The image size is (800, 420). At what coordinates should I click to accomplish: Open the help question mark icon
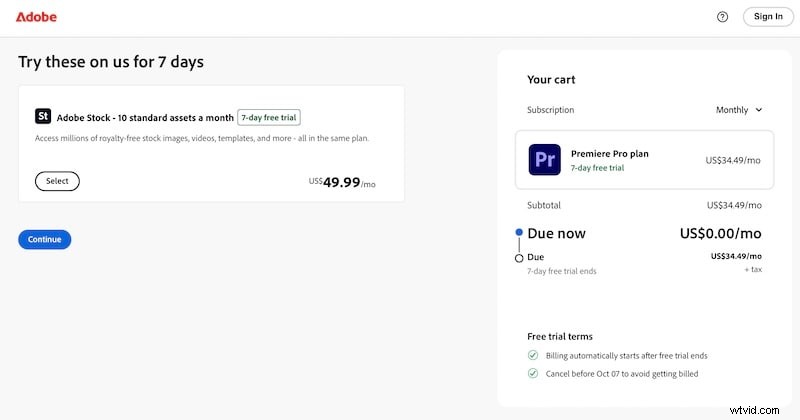(x=723, y=17)
